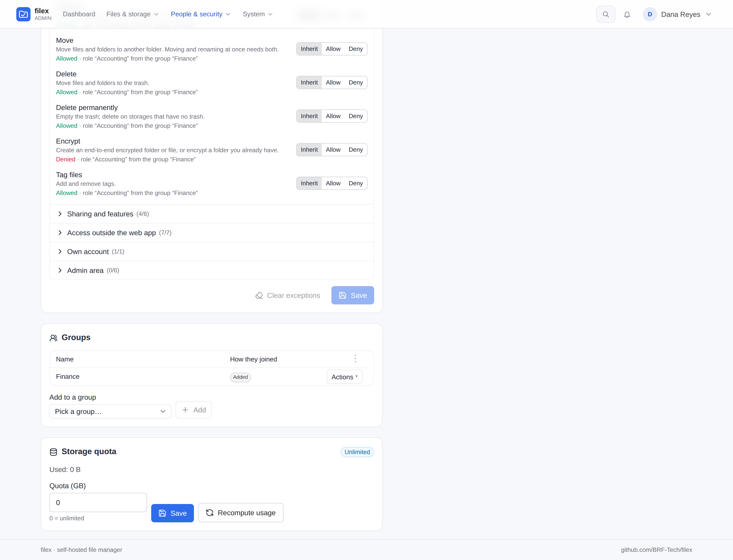Open the Files & storage menu
This screenshot has width=733, height=560.
pyautogui.click(x=132, y=14)
